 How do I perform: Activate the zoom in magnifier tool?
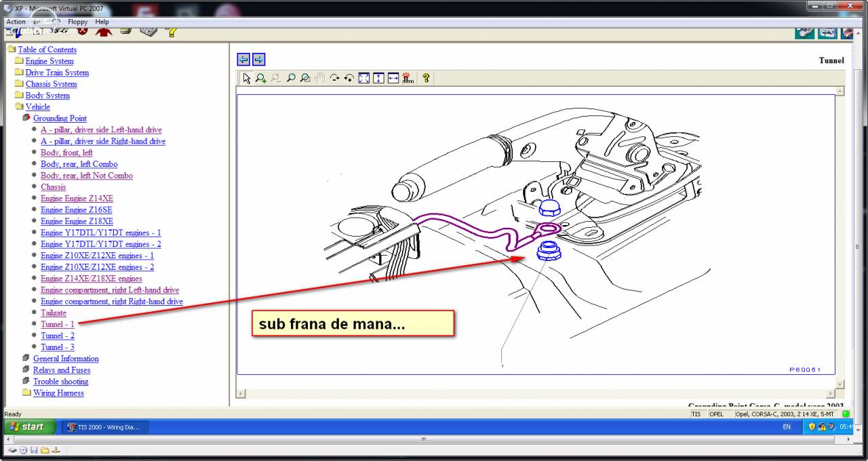[x=261, y=78]
